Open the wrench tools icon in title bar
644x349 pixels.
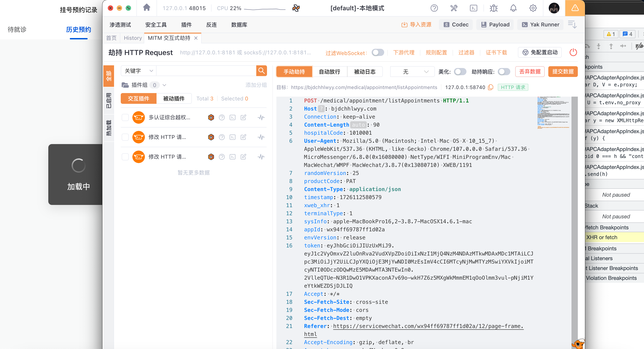point(454,8)
